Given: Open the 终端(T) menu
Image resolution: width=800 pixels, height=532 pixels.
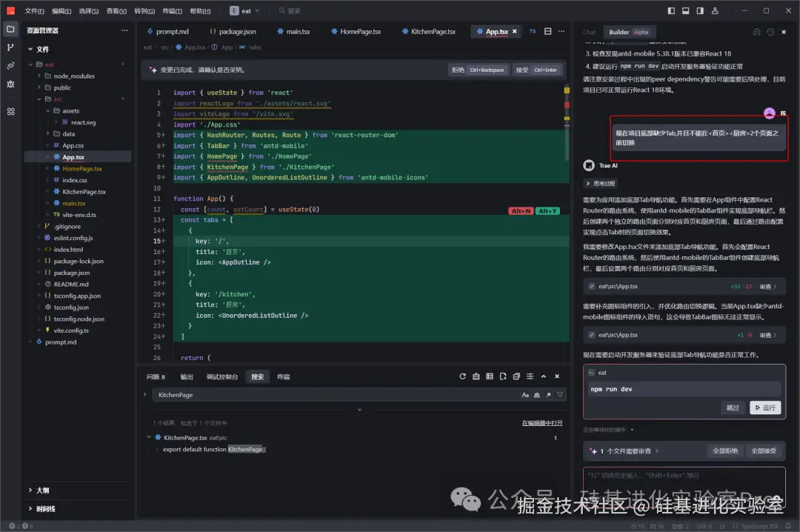Looking at the screenshot, I should pos(173,10).
